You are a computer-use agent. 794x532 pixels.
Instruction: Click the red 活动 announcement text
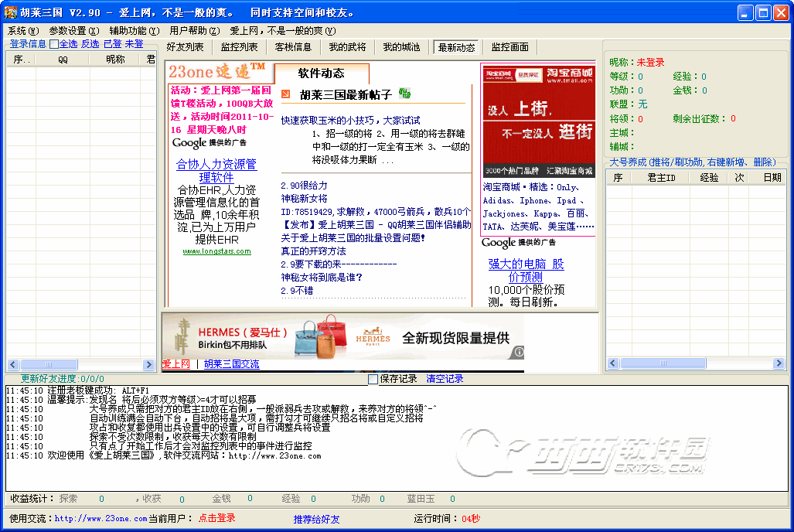click(x=222, y=110)
